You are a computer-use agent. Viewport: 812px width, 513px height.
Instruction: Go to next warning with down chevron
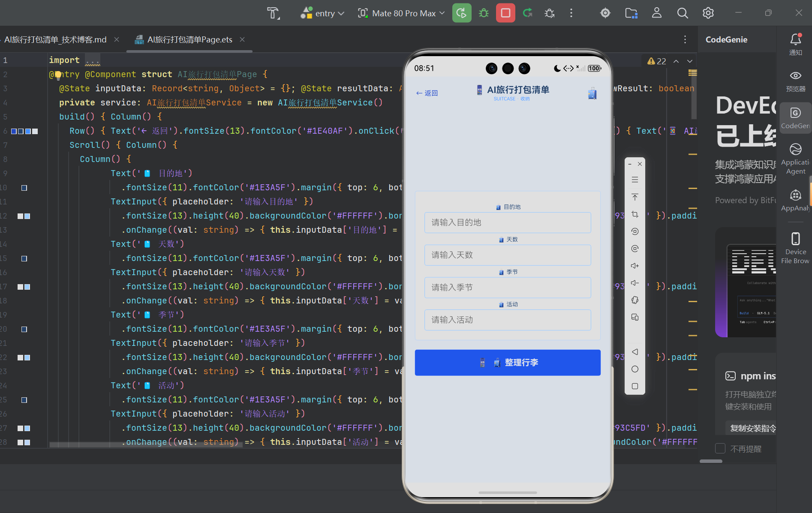click(690, 61)
